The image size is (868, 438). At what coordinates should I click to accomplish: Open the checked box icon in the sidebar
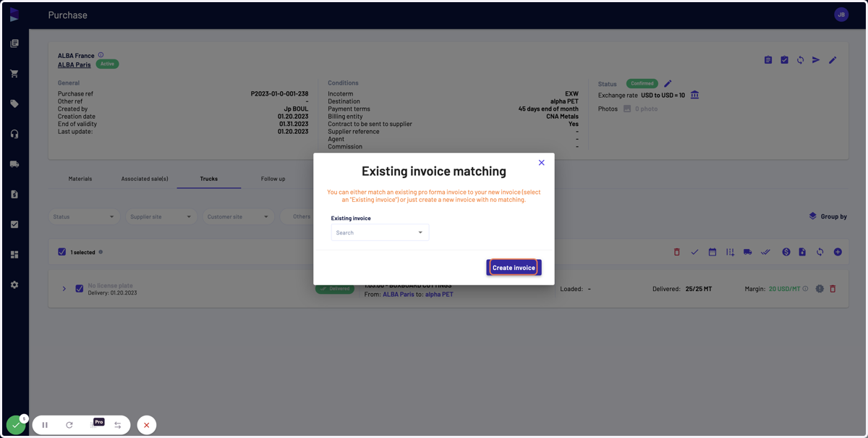coord(14,224)
